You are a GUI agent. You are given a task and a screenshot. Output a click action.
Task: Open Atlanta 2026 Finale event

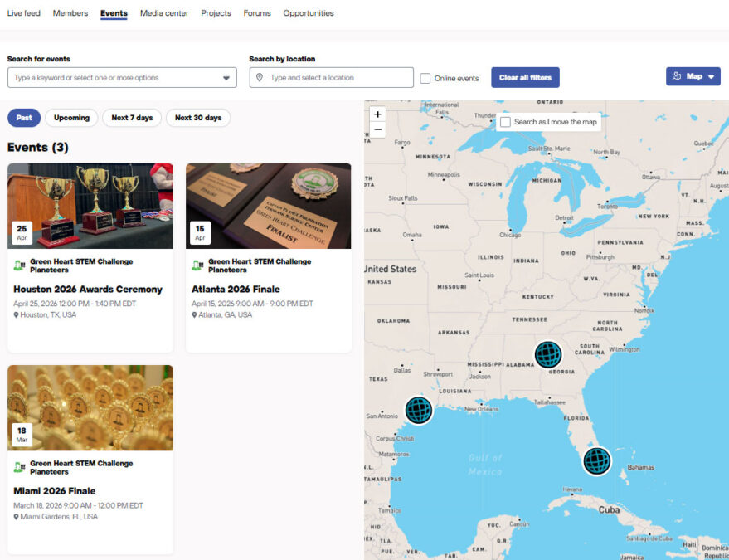point(236,290)
